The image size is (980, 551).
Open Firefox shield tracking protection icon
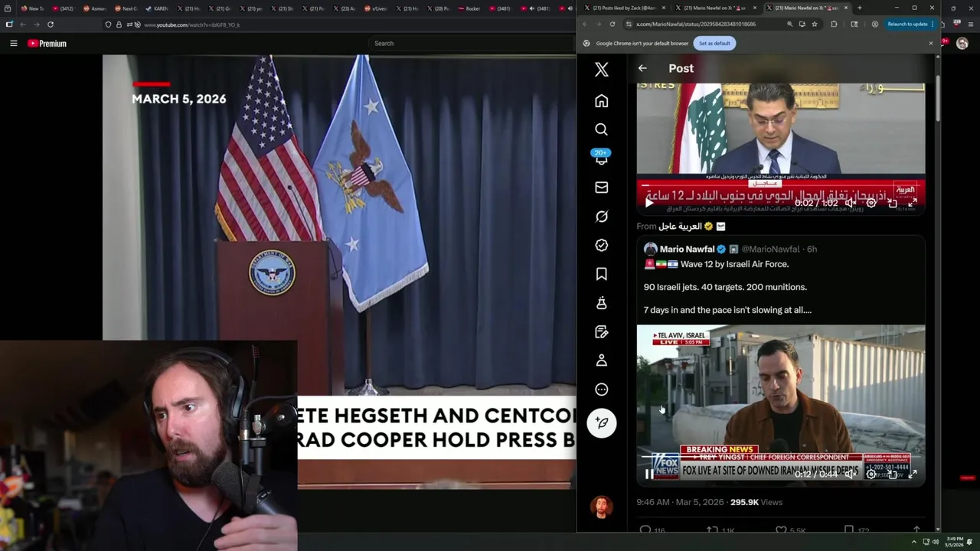click(x=108, y=24)
